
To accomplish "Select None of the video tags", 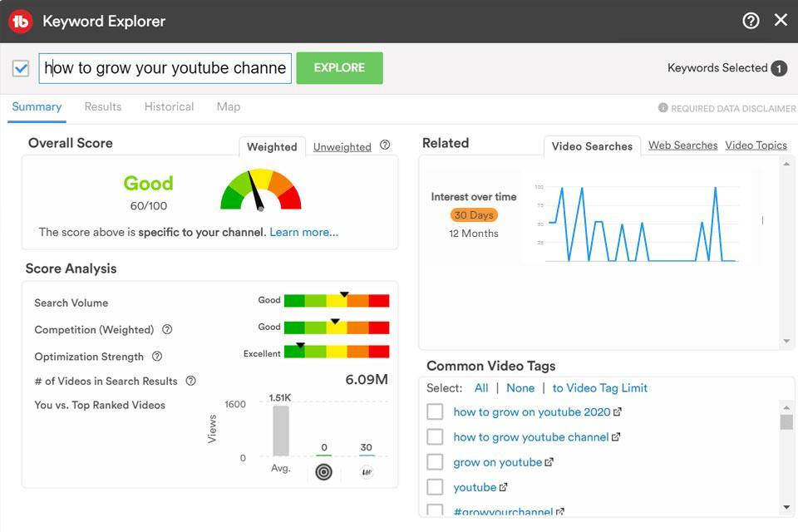I will click(x=520, y=388).
